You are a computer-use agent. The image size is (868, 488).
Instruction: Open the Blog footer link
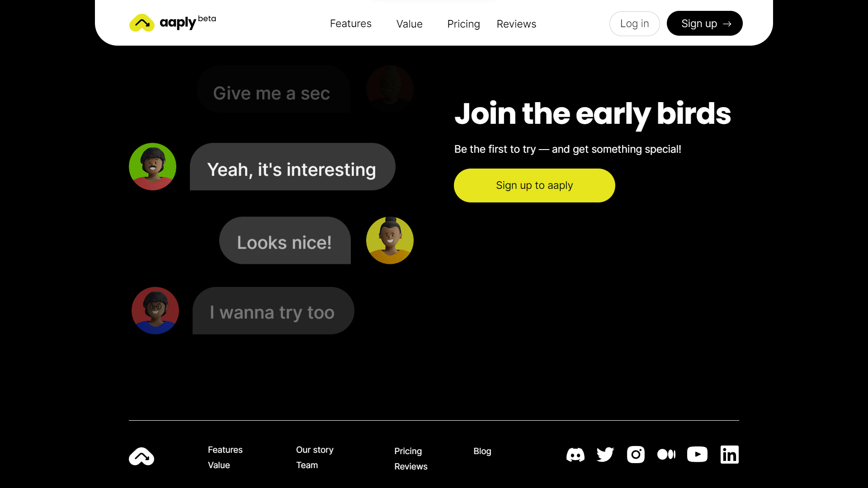(482, 451)
